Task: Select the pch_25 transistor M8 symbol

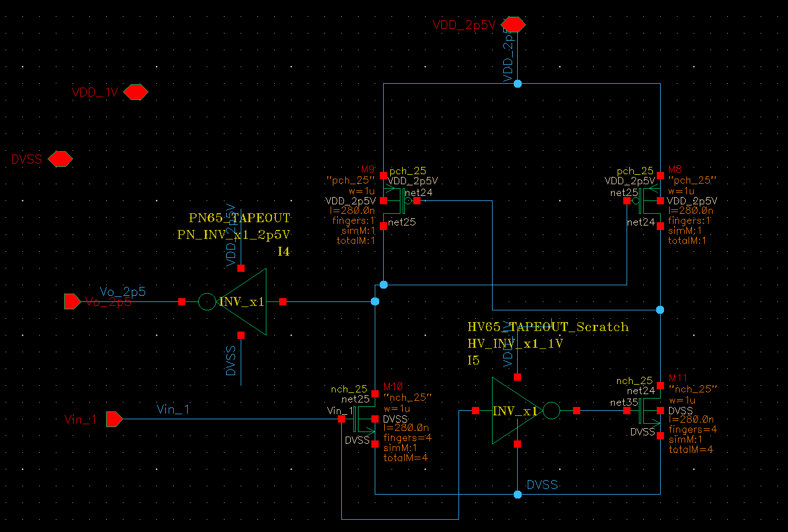Action: 642,201
